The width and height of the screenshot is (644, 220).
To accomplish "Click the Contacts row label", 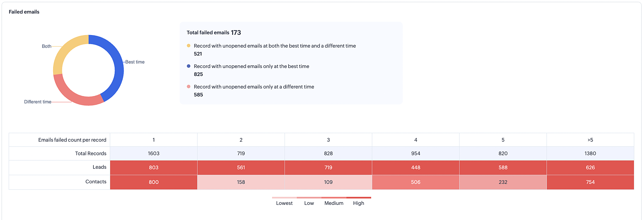I will tap(96, 182).
